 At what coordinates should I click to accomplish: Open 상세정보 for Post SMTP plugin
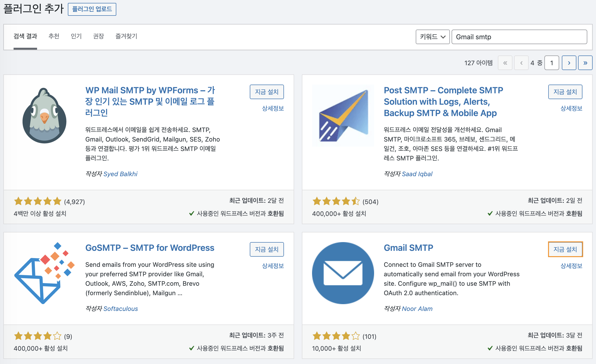pos(571,108)
